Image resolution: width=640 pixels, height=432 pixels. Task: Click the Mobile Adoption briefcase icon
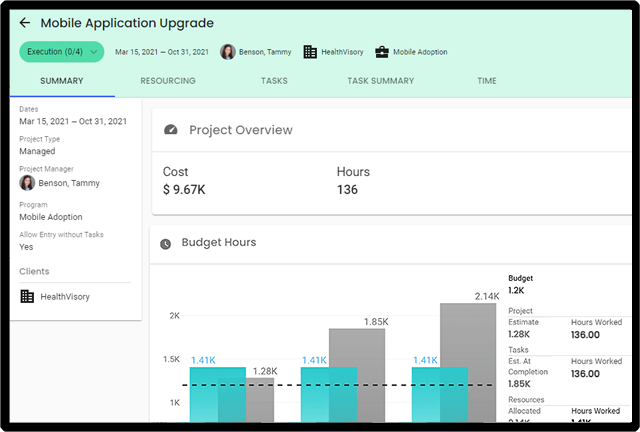point(382,52)
